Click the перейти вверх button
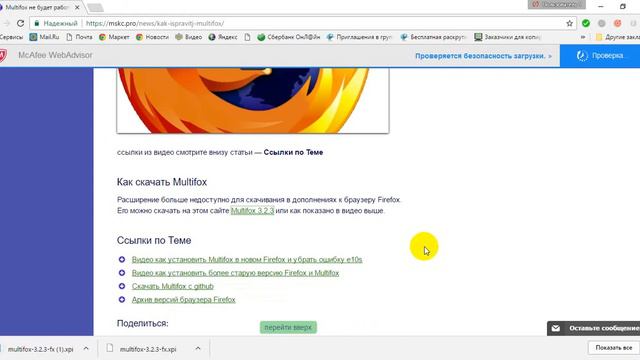The height and width of the screenshot is (360, 640). coord(288,327)
